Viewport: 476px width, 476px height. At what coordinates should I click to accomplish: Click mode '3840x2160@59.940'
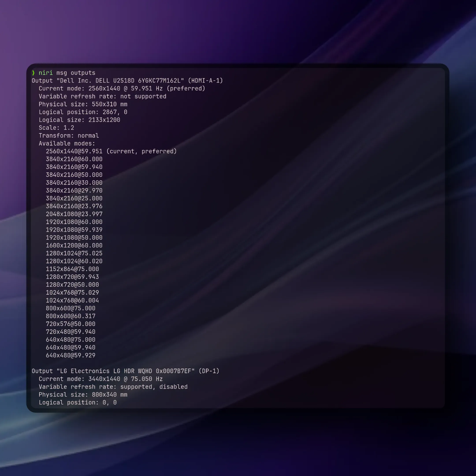74,167
